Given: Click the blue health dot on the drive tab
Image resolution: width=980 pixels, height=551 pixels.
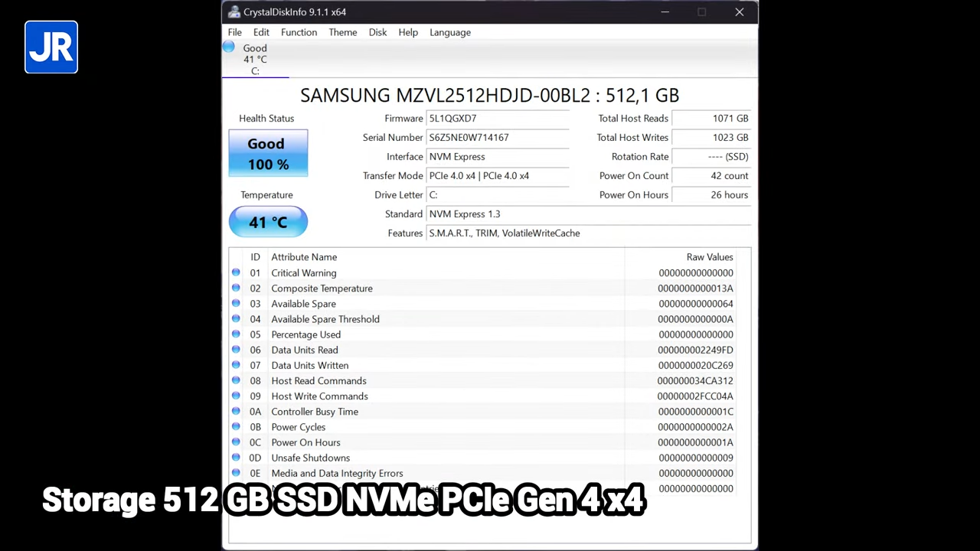Looking at the screenshot, I should click(229, 47).
